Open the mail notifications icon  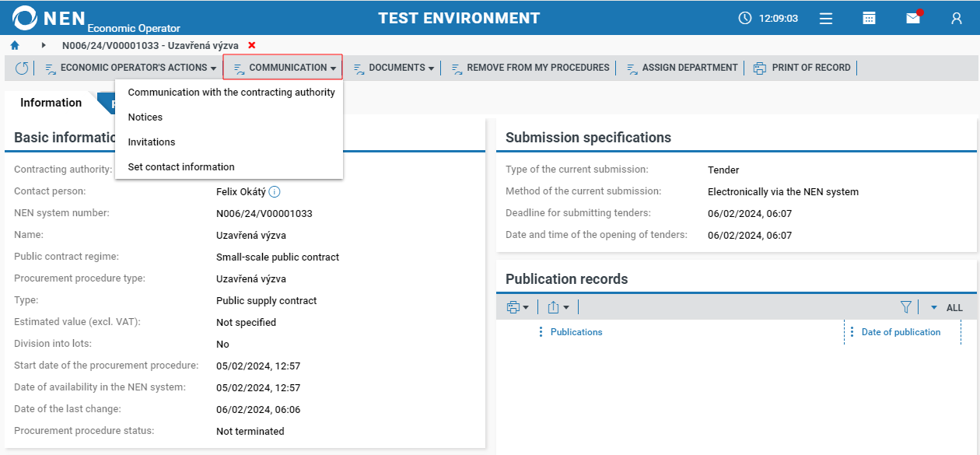(x=913, y=18)
